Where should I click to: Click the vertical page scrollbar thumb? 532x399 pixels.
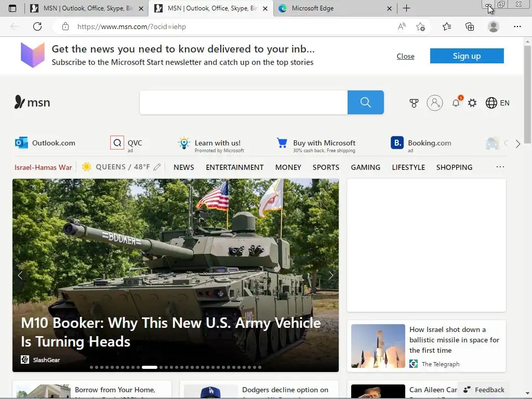pos(527,95)
